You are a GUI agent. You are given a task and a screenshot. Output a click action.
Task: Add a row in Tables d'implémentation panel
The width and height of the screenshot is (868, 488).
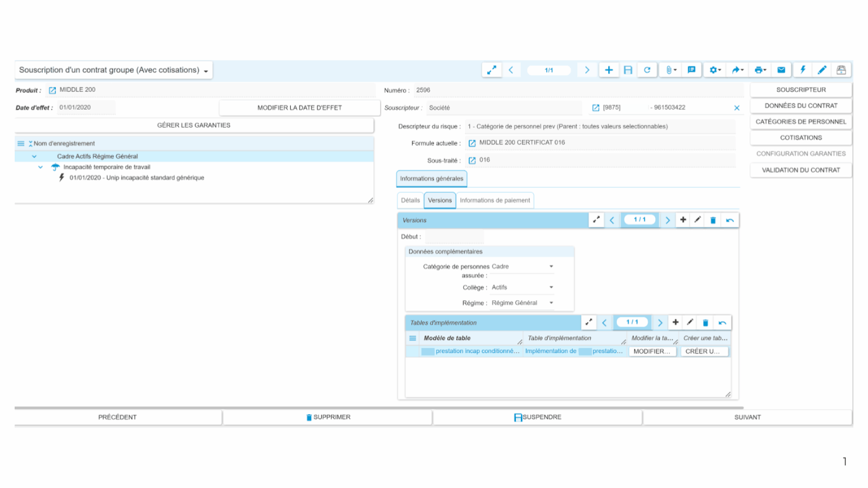click(x=675, y=322)
